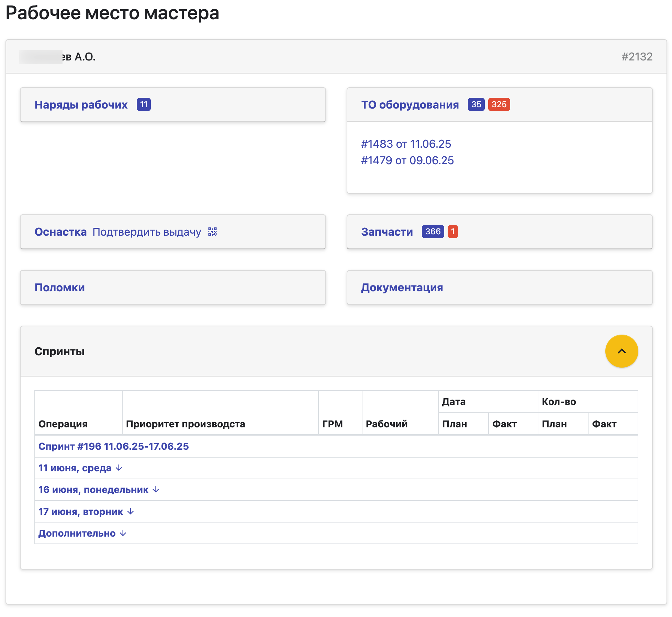Open the Наряды рабочих section
Viewport: 672px width, 617px height.
pos(81,104)
